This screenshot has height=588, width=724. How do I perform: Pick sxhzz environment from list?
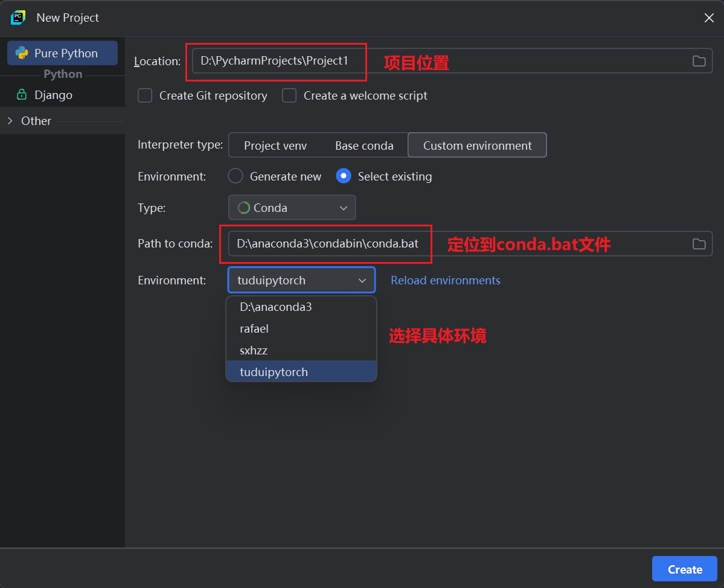(301, 350)
